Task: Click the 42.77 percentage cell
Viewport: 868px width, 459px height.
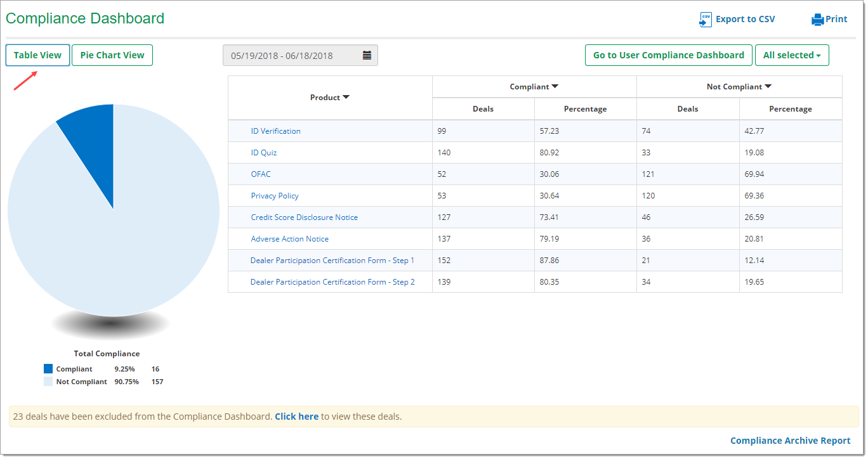Action: click(x=791, y=131)
